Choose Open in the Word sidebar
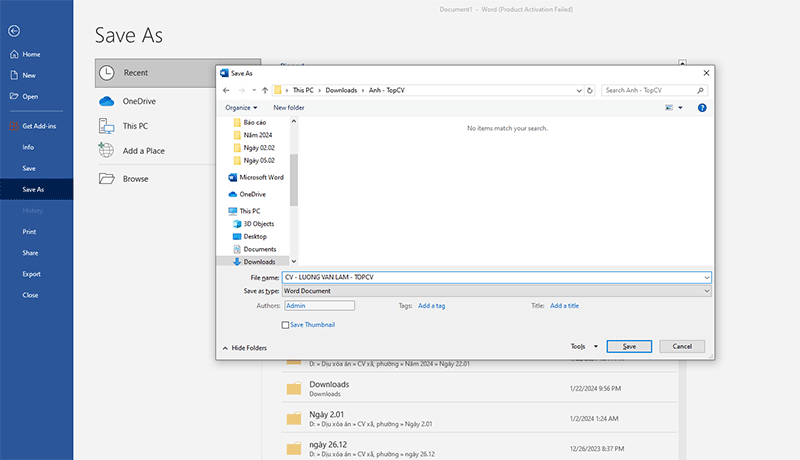The width and height of the screenshot is (800, 460). pos(24,96)
